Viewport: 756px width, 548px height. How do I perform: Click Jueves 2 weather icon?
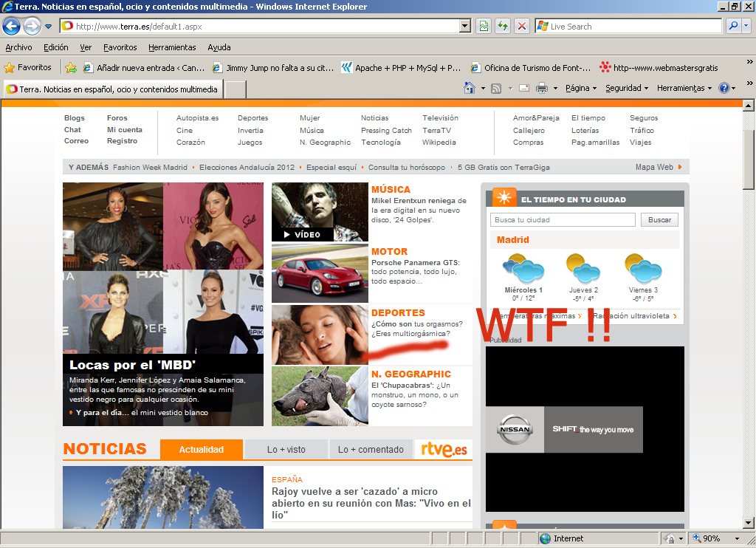point(583,268)
